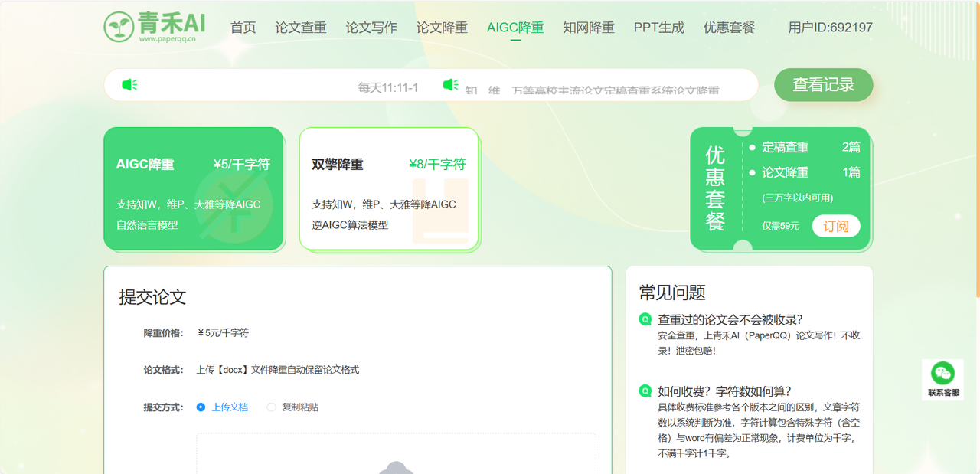980x474 pixels.
Task: Click the 仅需59元 price text
Action: pos(780,226)
